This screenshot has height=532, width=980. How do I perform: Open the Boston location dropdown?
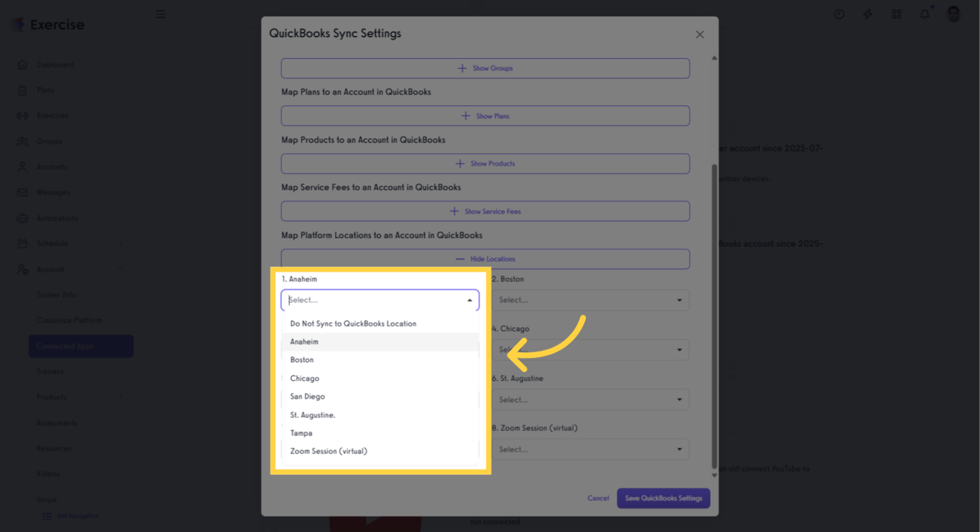[x=590, y=300]
